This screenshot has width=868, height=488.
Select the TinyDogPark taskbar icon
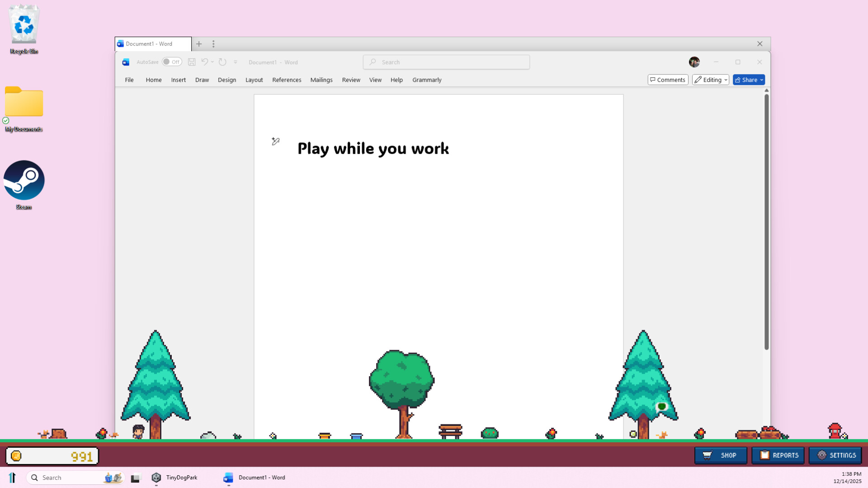[x=156, y=477]
